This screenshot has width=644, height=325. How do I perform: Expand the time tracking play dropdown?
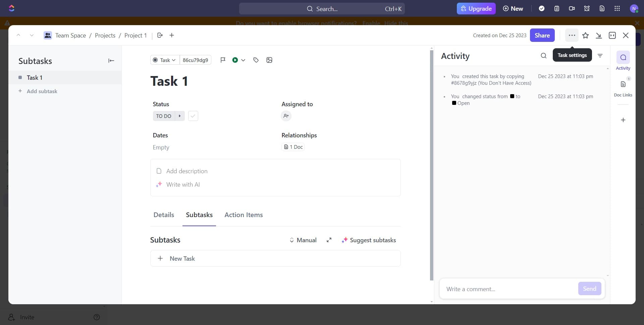click(x=243, y=60)
